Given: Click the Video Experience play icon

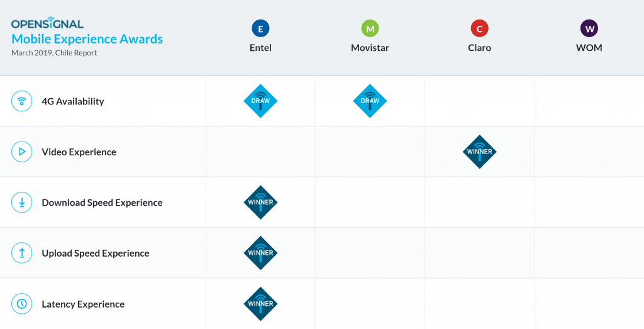Looking at the screenshot, I should [22, 152].
